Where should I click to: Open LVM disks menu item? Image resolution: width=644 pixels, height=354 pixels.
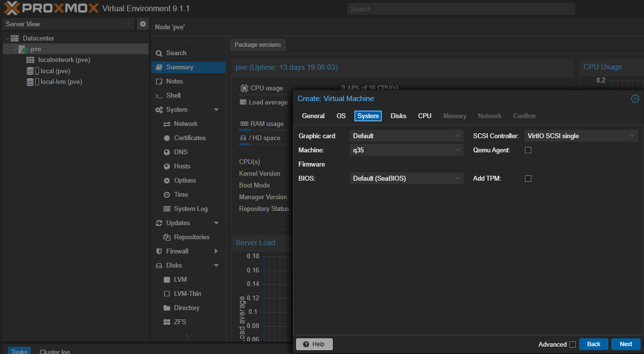(x=188, y=279)
